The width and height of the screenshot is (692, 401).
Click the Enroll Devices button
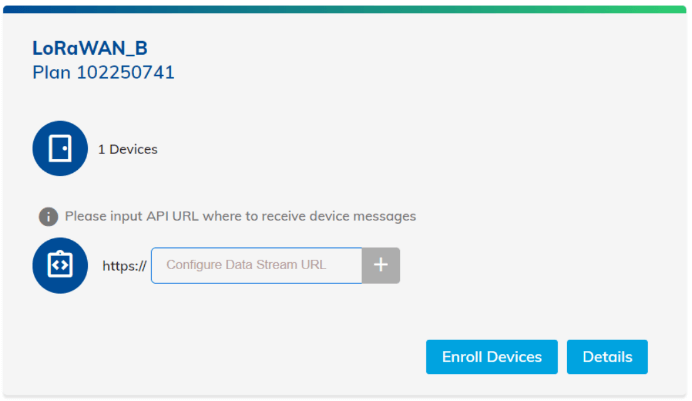coord(492,357)
